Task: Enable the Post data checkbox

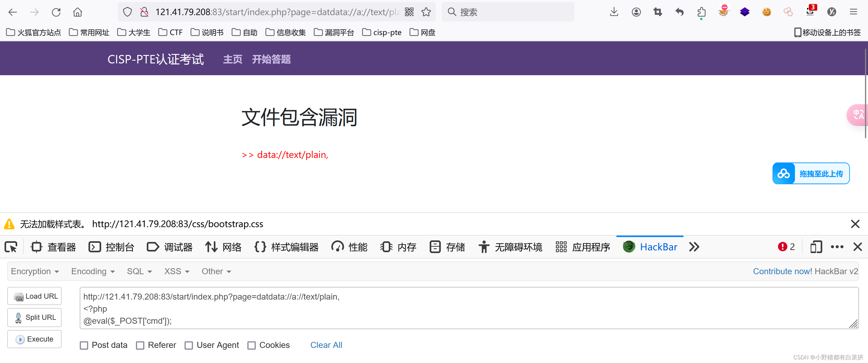Action: (x=84, y=345)
